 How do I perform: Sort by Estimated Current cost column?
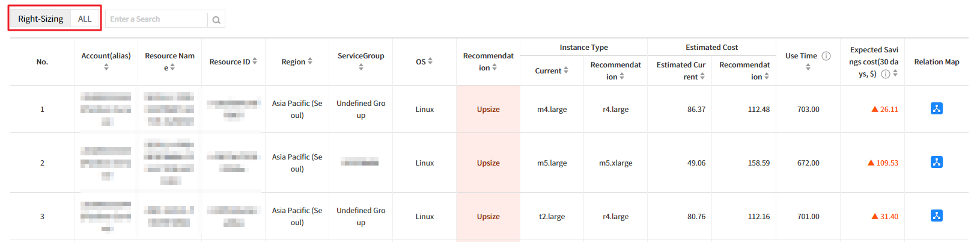pyautogui.click(x=702, y=76)
